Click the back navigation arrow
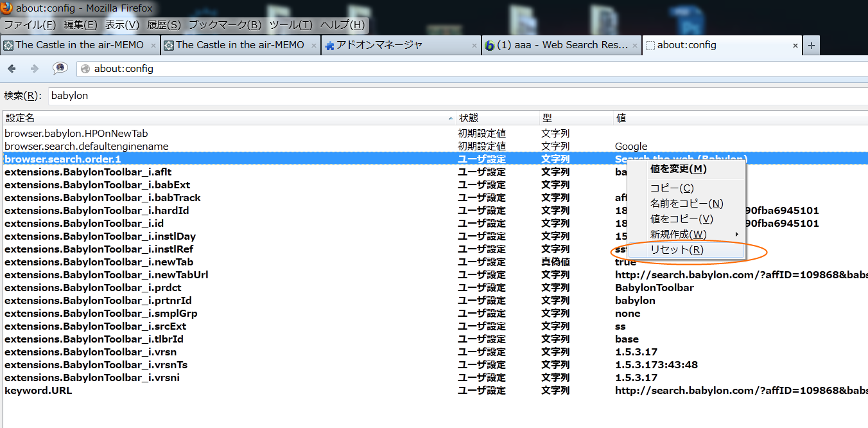 [x=12, y=67]
